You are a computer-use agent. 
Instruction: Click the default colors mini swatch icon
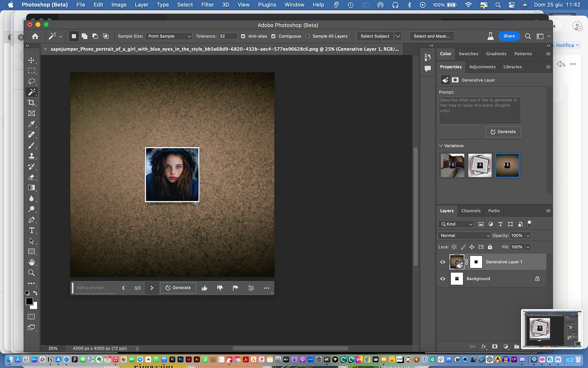coord(27,293)
